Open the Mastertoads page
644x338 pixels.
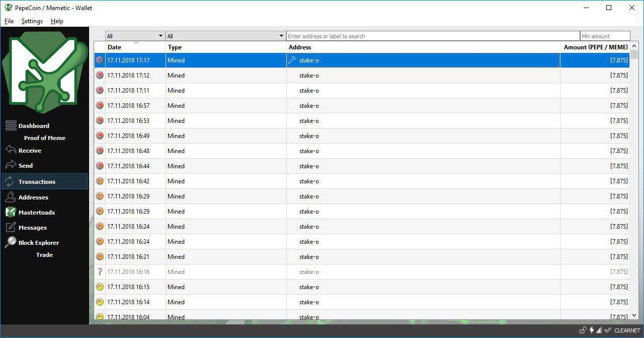point(37,213)
